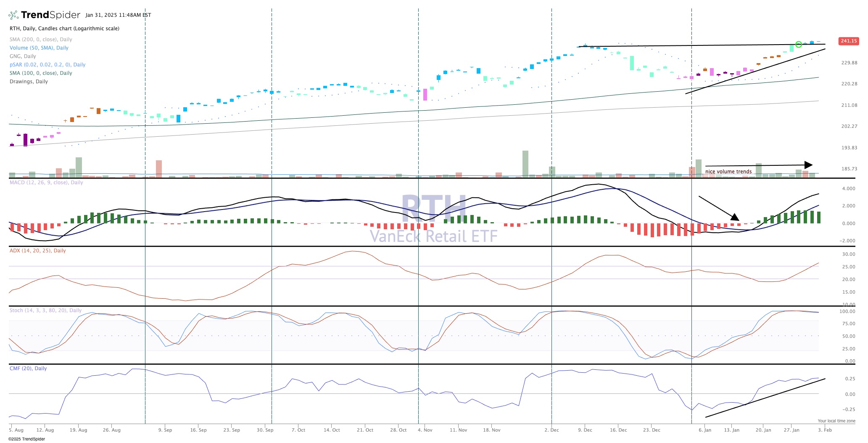
Task: Click the arrowhead of the MACD downward arrow
Action: coord(735,217)
